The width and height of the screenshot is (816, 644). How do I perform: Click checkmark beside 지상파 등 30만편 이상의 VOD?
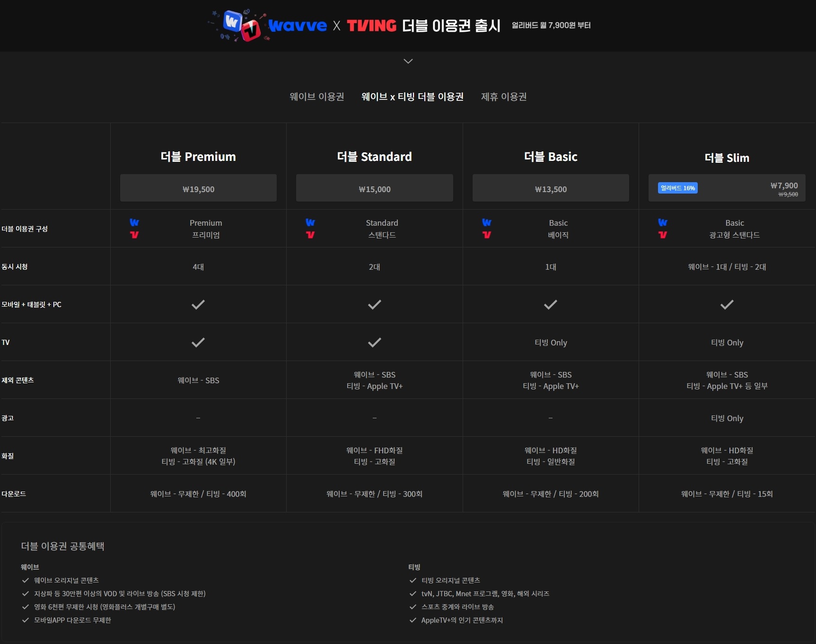(x=26, y=593)
